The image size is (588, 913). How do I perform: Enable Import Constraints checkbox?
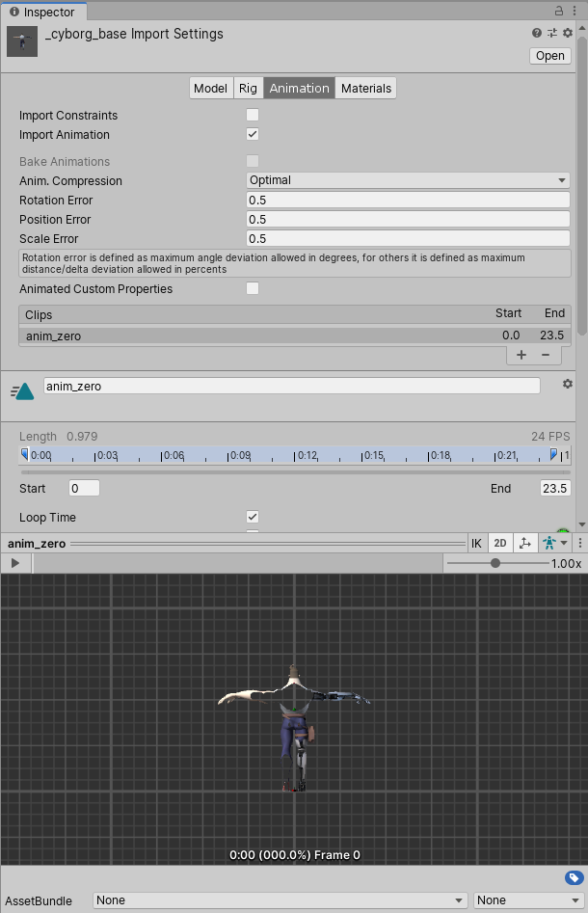click(253, 116)
